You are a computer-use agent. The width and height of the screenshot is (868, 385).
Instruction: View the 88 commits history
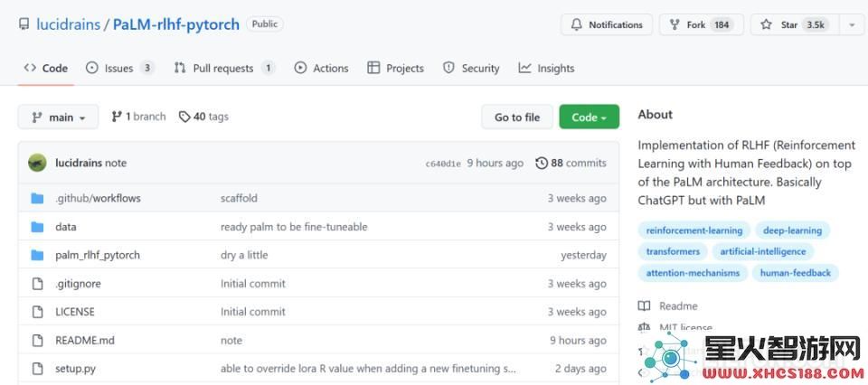(571, 163)
